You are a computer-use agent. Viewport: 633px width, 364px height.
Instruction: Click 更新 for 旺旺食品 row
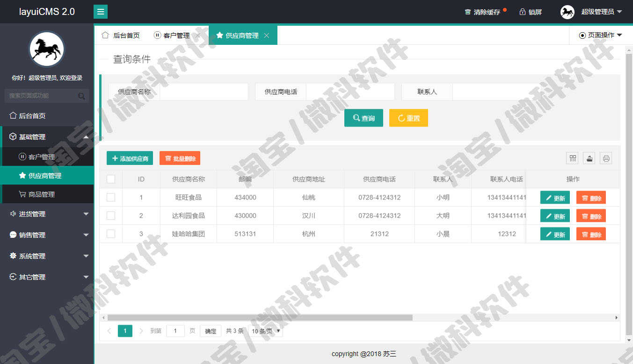click(x=555, y=198)
